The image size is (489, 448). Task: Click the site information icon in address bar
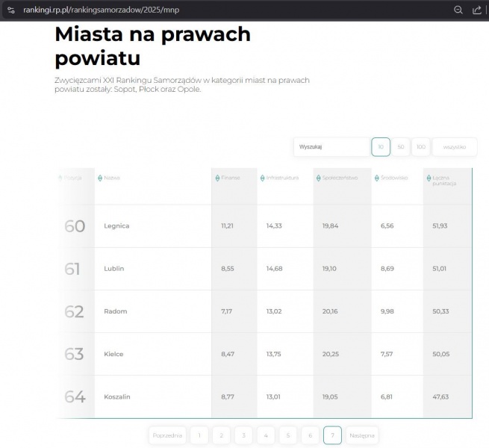click(x=10, y=10)
